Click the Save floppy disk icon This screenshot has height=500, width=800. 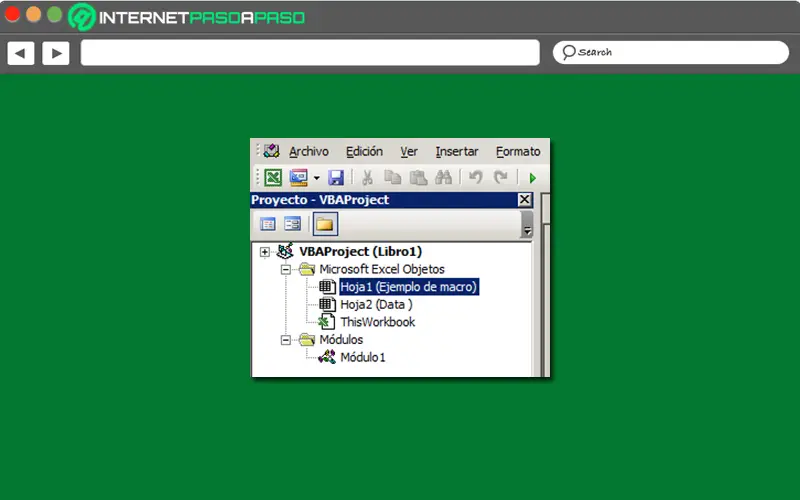(x=336, y=178)
